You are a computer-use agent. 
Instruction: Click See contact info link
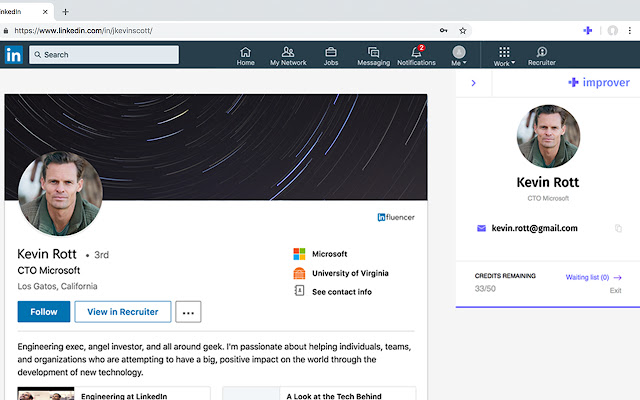(x=341, y=291)
